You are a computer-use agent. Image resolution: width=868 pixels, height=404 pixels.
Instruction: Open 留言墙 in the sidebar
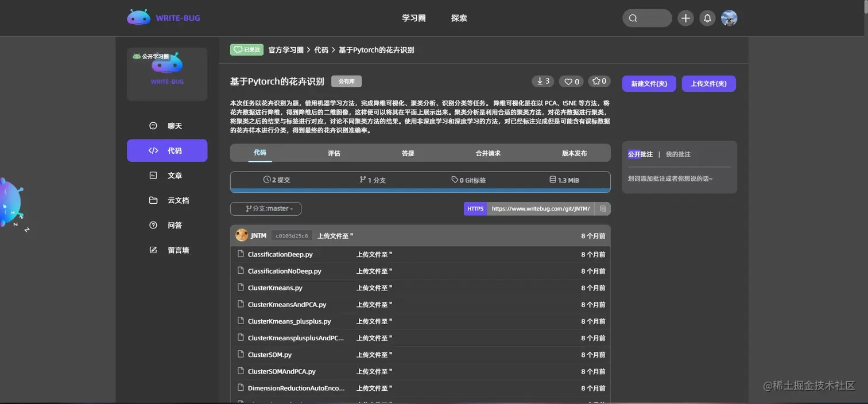[167, 250]
